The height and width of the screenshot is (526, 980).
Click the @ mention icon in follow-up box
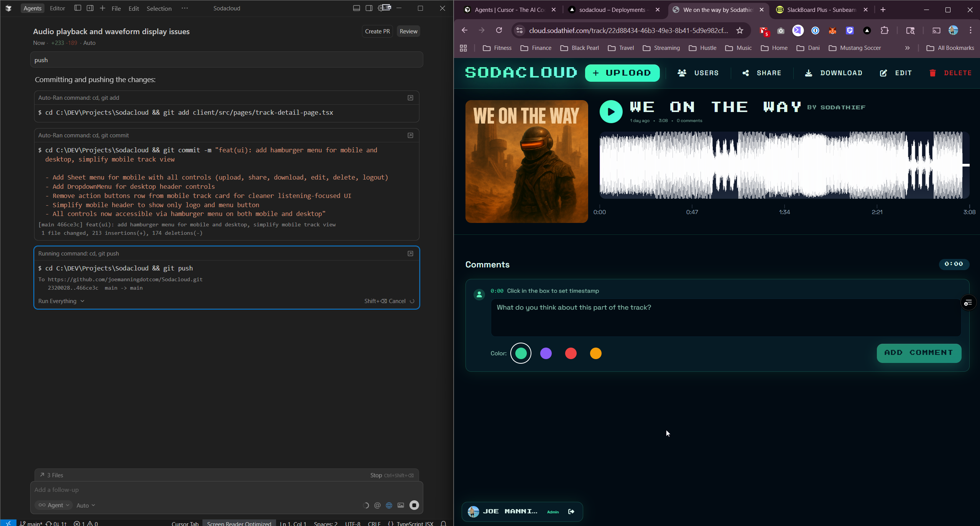(377, 505)
